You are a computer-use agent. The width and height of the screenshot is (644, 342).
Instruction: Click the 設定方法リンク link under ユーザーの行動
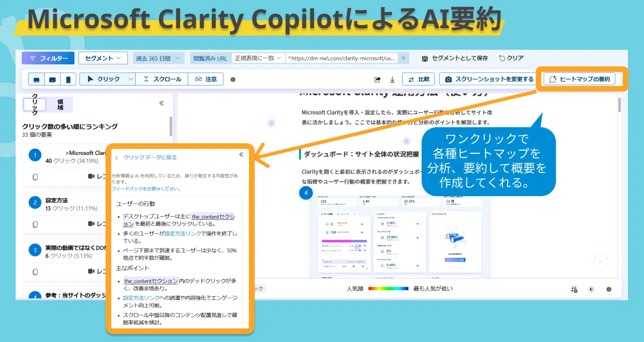[x=183, y=233]
